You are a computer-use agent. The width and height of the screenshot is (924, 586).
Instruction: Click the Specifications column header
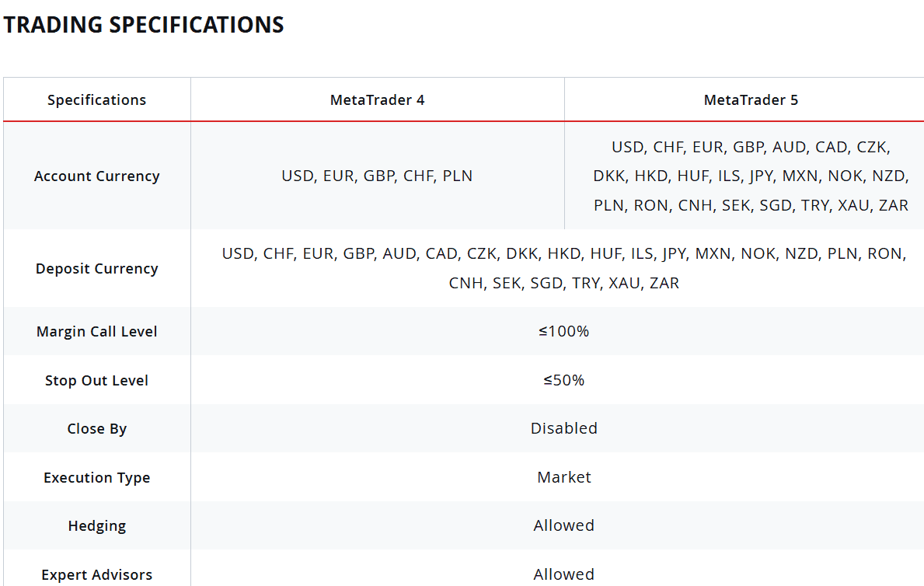pos(96,99)
